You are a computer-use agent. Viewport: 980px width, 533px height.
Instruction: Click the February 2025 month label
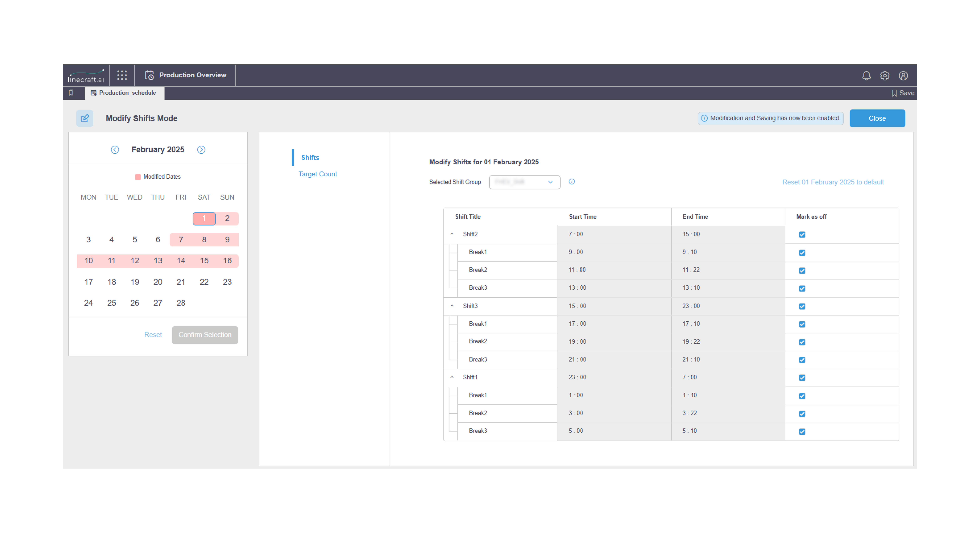tap(158, 150)
